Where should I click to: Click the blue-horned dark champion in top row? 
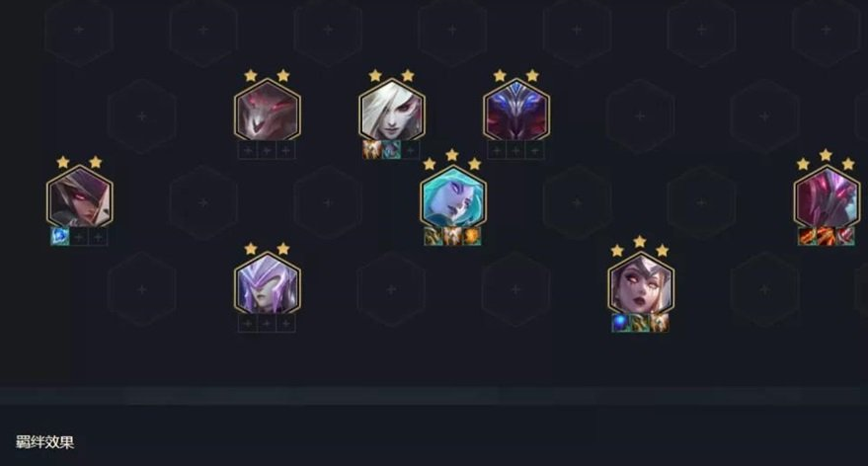515,110
